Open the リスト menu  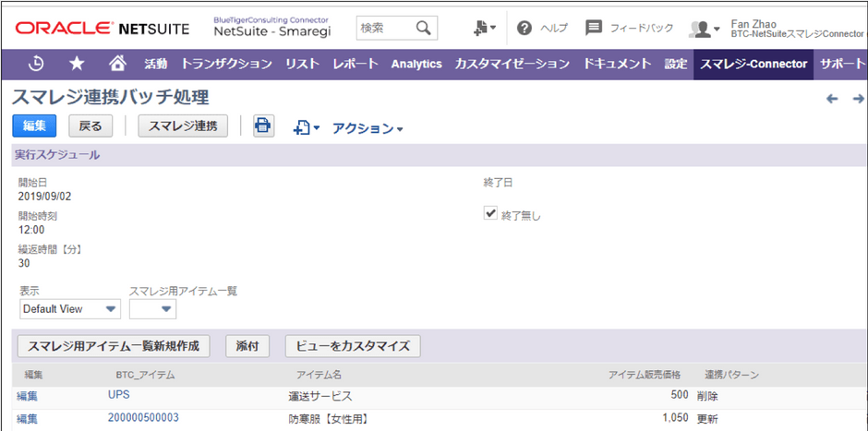(x=303, y=65)
